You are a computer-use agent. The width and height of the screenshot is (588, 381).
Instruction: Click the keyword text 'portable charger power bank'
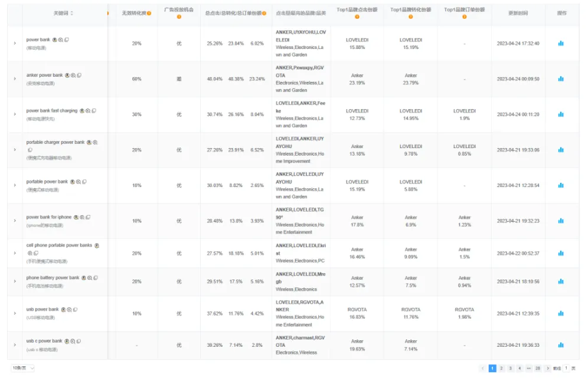(x=55, y=142)
